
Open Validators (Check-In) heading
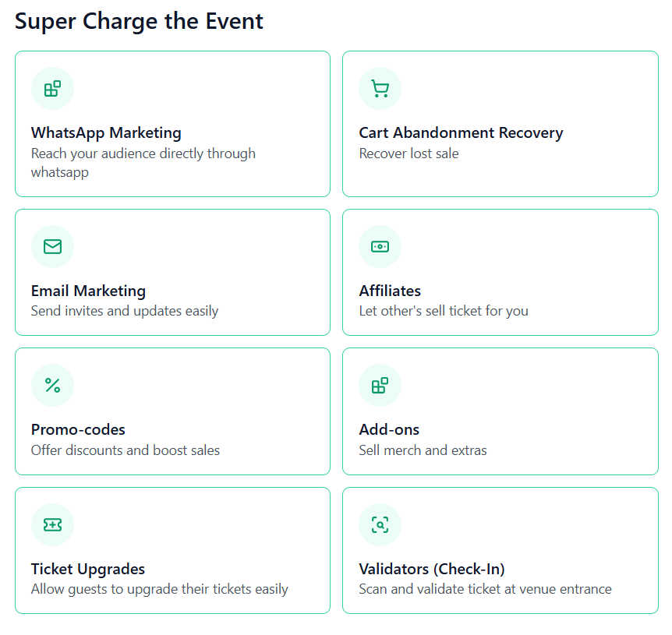(x=432, y=569)
